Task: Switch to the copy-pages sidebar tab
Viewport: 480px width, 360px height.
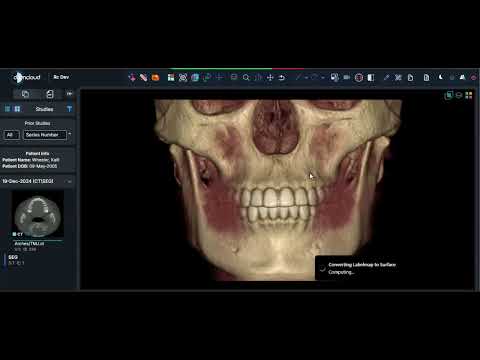Action: [25, 94]
